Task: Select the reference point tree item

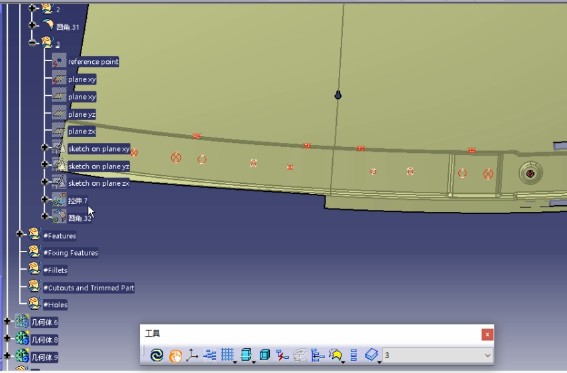Action: click(x=93, y=62)
